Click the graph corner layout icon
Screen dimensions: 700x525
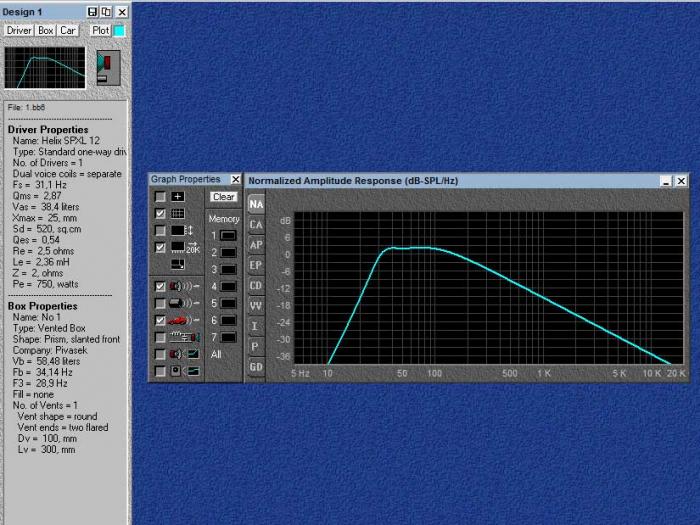click(178, 265)
